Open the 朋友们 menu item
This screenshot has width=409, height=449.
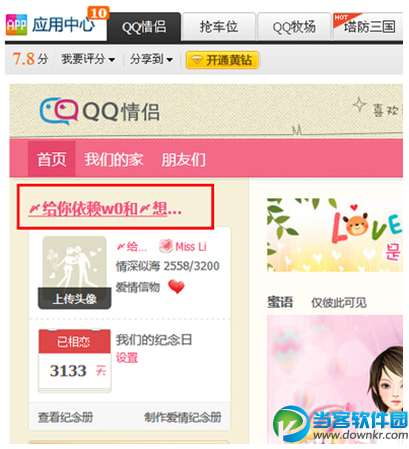183,159
